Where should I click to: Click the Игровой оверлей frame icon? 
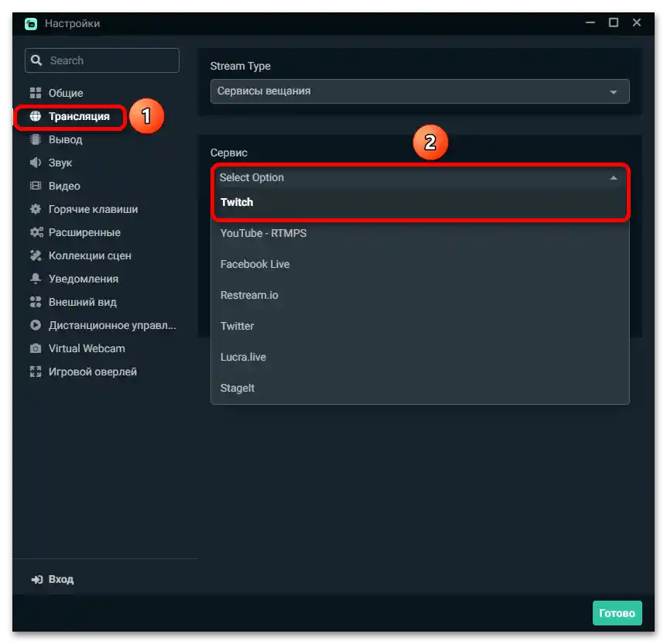click(x=36, y=372)
